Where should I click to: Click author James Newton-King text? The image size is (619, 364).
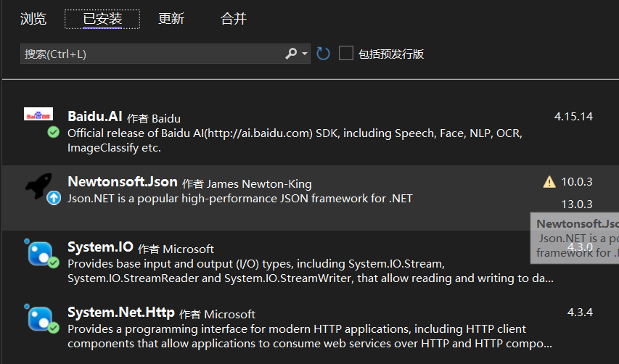click(259, 183)
